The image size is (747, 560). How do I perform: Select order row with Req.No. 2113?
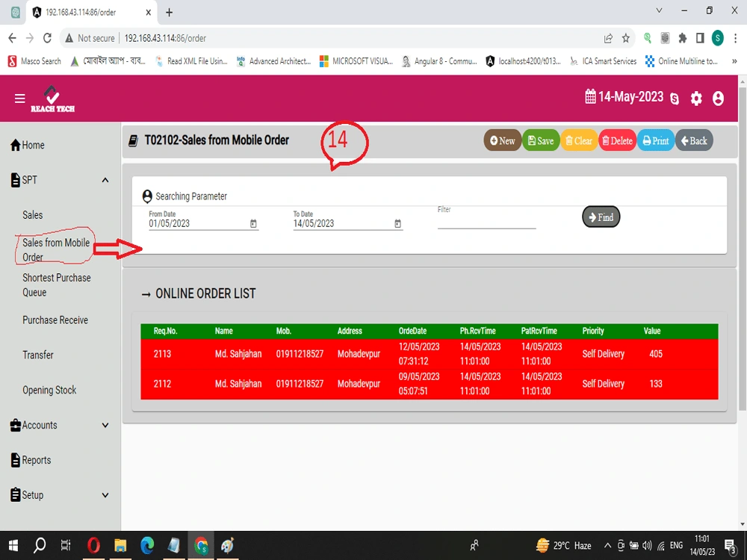(430, 354)
